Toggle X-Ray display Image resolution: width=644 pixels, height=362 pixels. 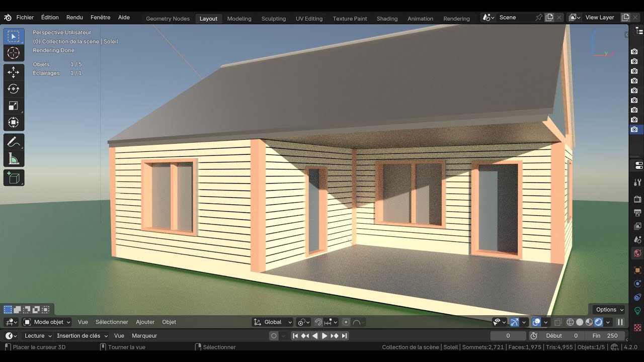click(x=557, y=322)
